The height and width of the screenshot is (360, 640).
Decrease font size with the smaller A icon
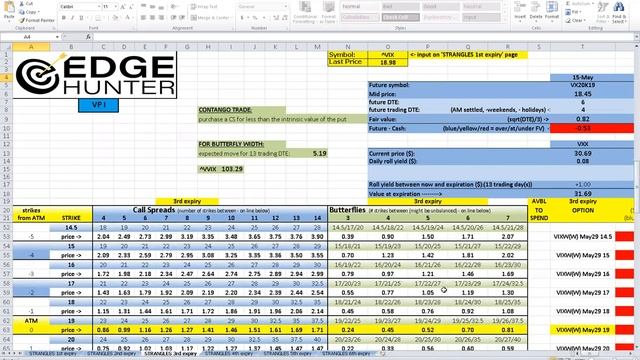[x=131, y=7]
